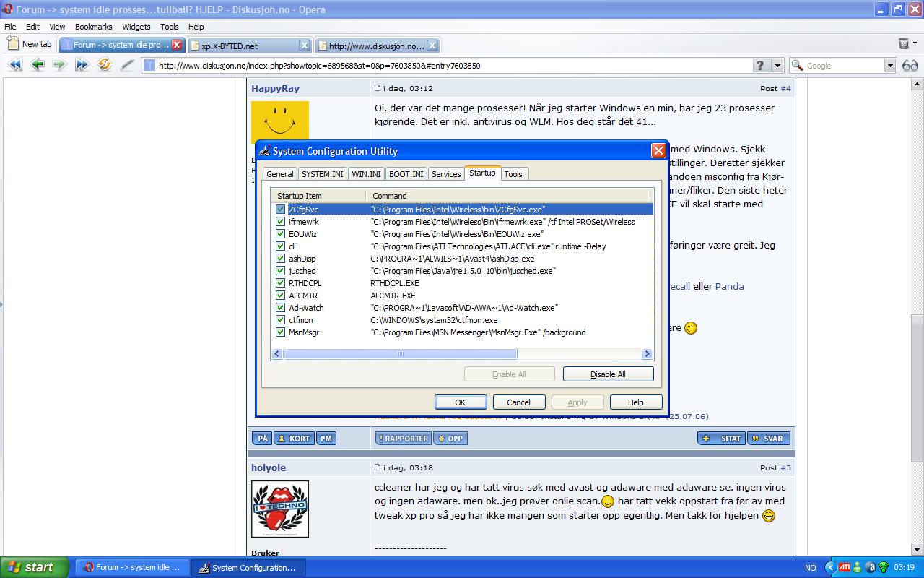
Task: Click the Forum taskbar button
Action: pyautogui.click(x=134, y=568)
